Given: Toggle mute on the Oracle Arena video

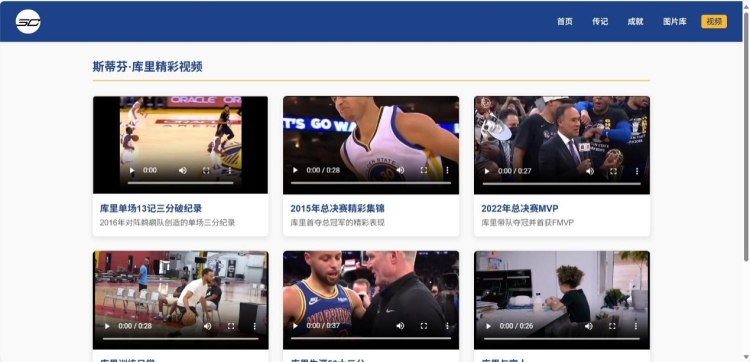Looking at the screenshot, I should coord(183,170).
